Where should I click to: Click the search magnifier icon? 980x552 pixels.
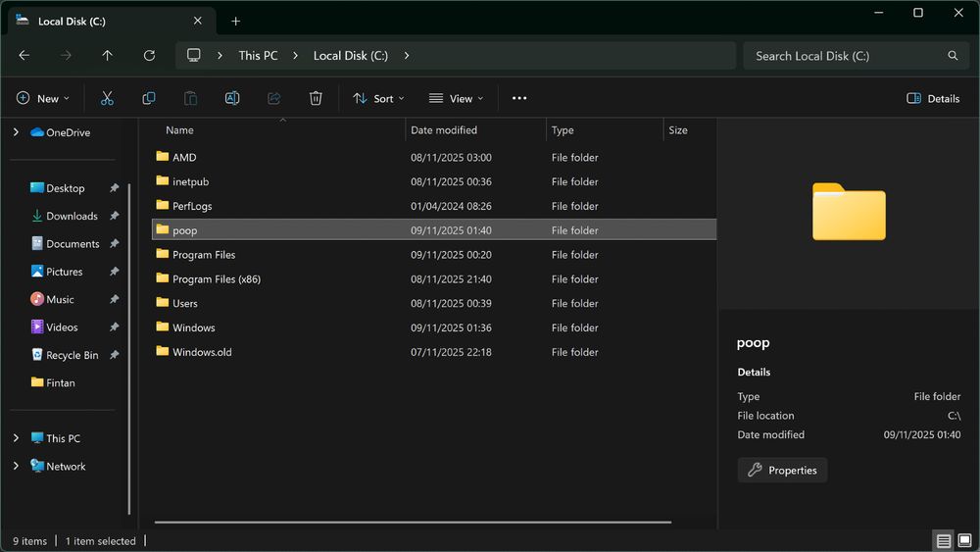coord(953,56)
